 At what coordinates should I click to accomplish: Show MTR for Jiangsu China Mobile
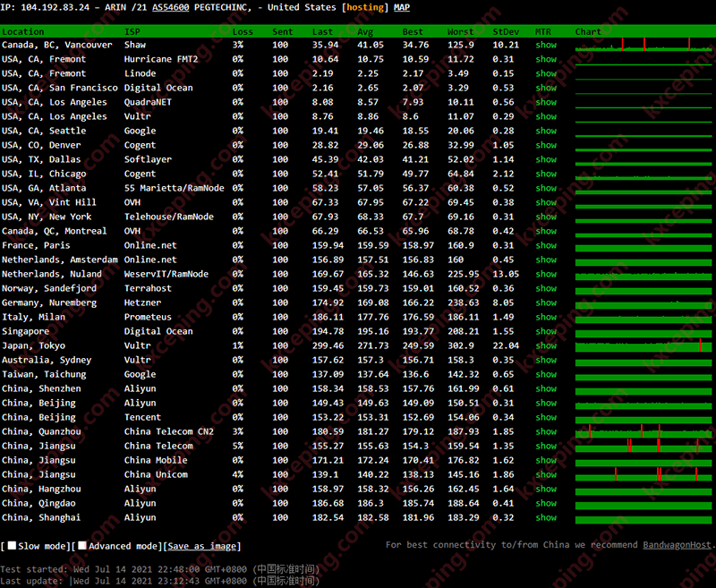click(546, 460)
